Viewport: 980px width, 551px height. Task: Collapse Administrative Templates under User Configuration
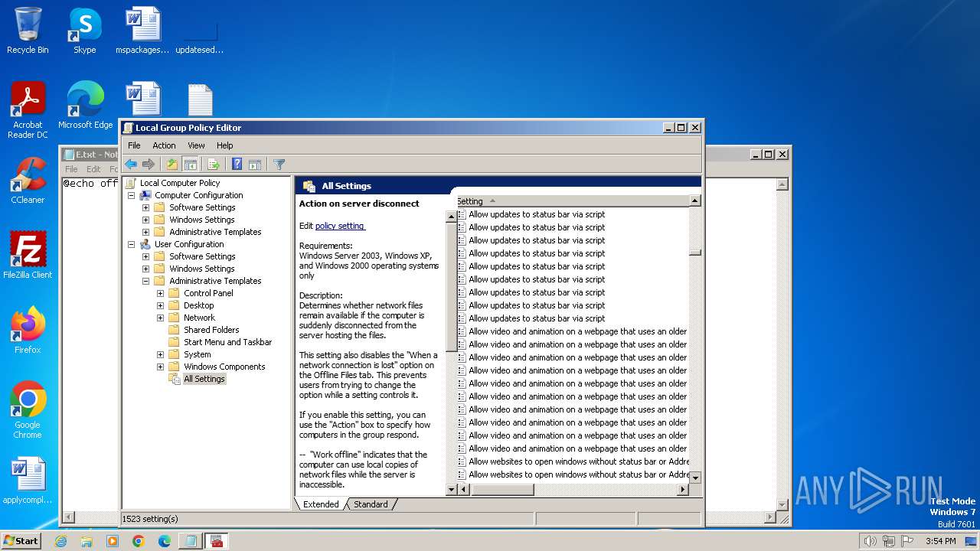point(145,281)
